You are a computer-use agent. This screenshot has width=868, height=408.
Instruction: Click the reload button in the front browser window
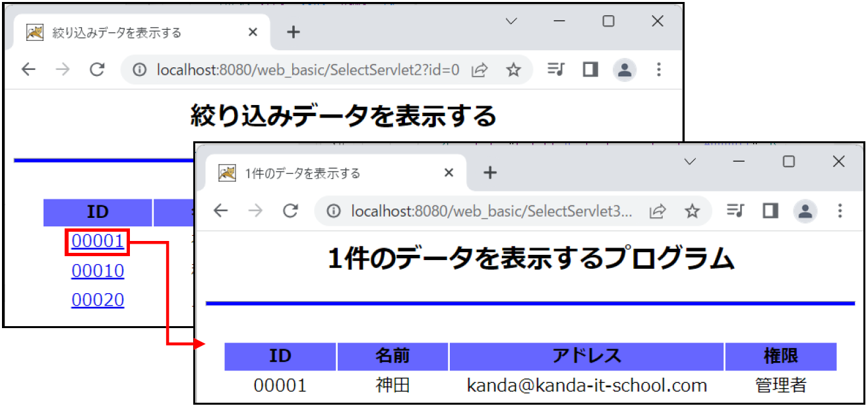point(291,211)
